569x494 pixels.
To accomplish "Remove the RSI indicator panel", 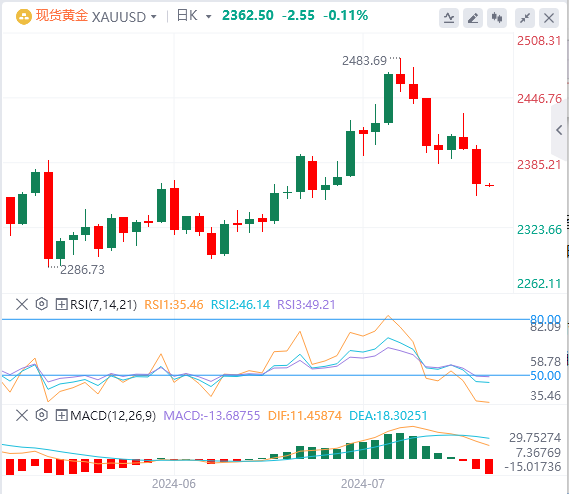I will (22, 304).
